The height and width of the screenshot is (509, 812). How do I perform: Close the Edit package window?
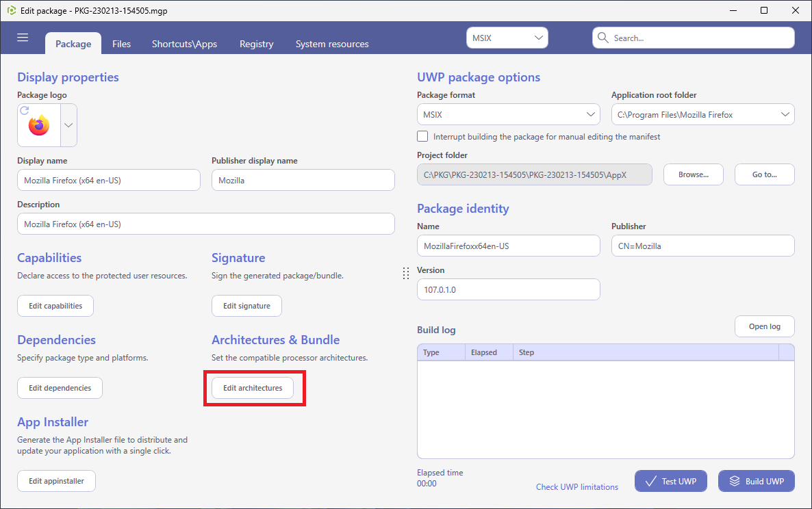coord(796,10)
